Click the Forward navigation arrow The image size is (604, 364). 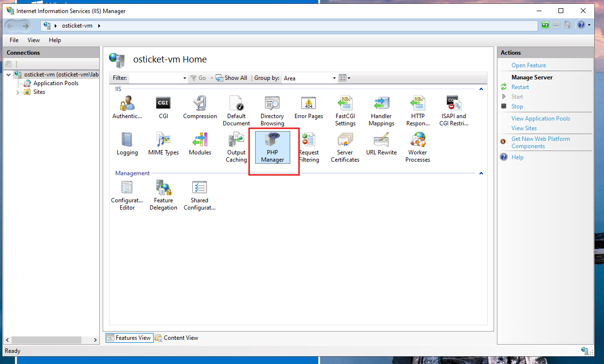click(x=26, y=26)
